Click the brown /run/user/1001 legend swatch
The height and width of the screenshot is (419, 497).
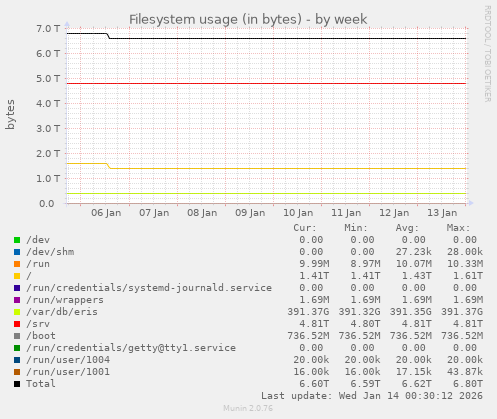(17, 372)
